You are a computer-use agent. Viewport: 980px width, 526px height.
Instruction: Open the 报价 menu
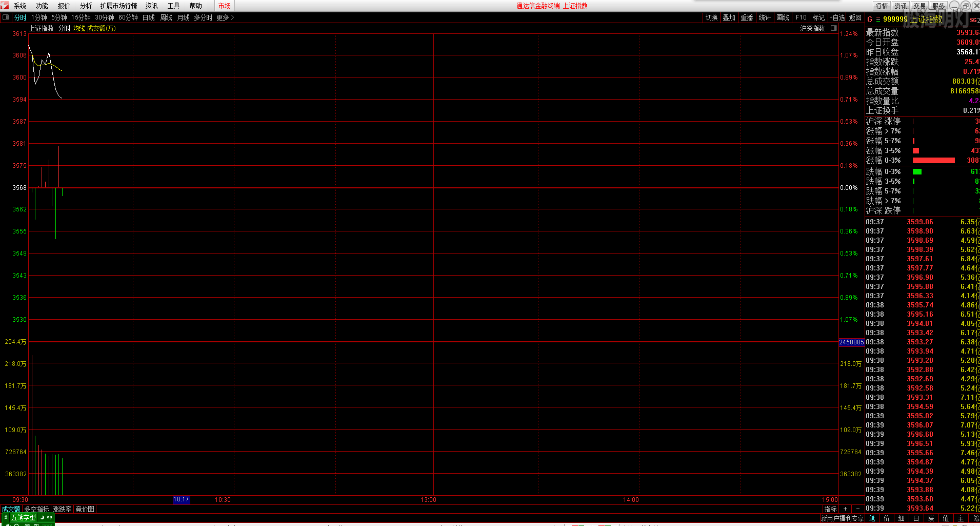pos(64,6)
